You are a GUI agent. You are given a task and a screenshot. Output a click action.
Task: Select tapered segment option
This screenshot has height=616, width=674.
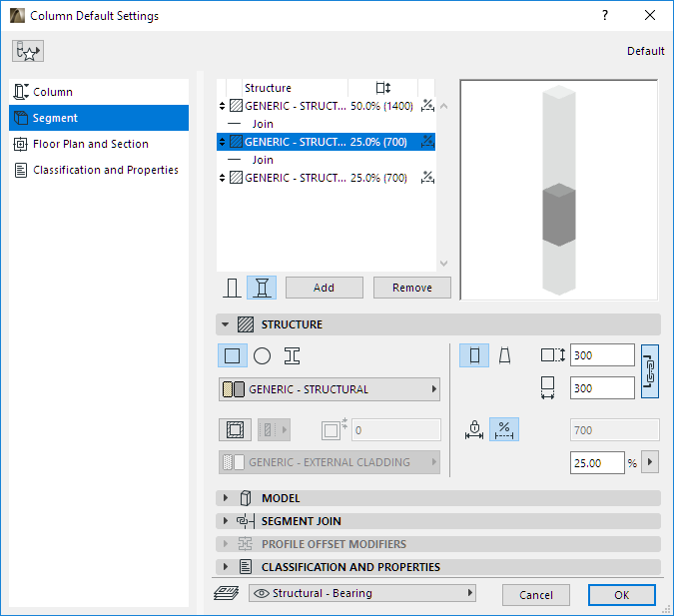click(504, 356)
